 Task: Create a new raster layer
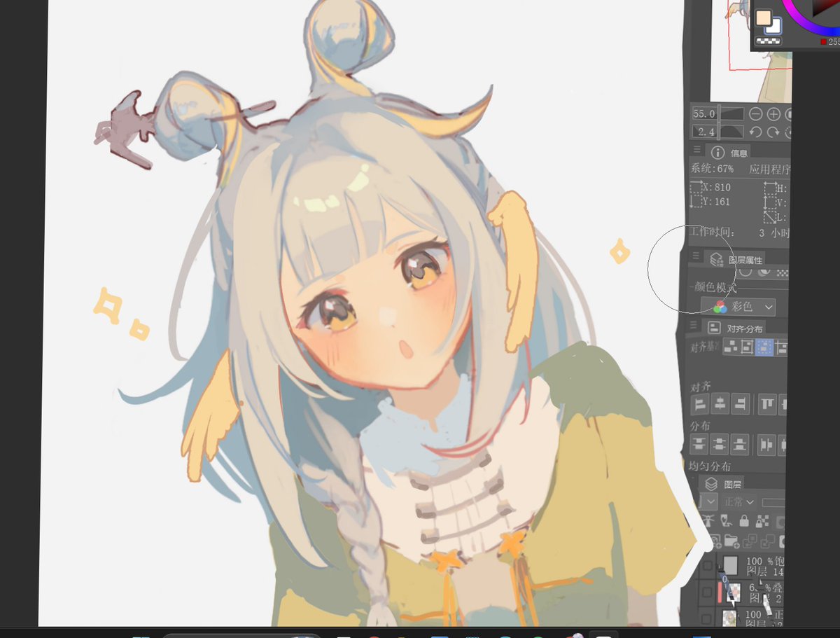point(716,541)
